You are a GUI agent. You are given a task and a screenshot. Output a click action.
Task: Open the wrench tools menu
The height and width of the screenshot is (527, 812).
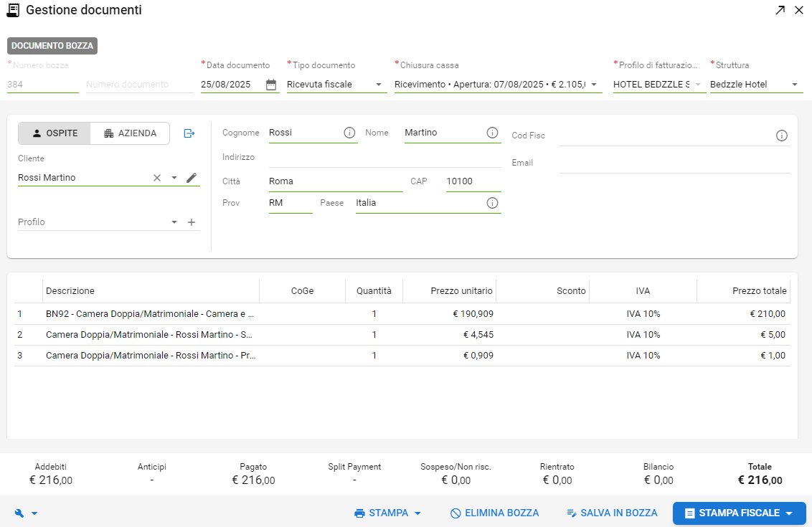point(25,513)
